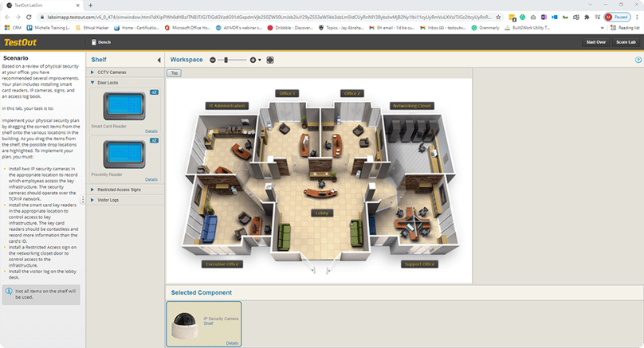Viewport: 644px width, 348px height.
Task: Click the blue Visual Studio Code extension icon
Action: click(x=555, y=18)
